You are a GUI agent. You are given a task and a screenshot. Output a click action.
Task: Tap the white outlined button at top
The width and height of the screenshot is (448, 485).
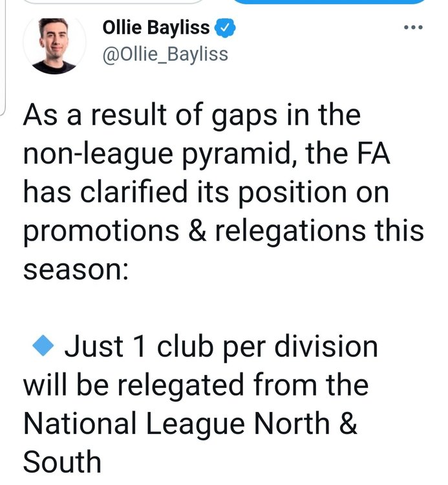tap(113, 1)
